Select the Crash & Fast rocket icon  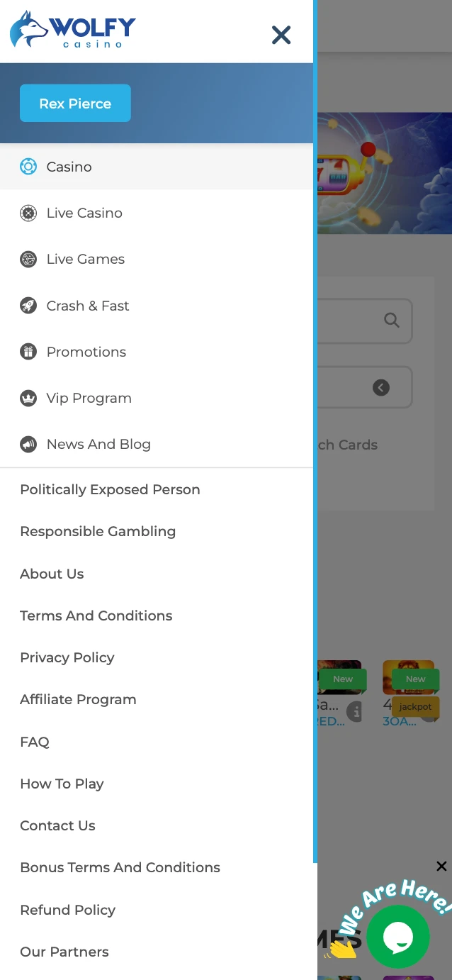tap(28, 306)
